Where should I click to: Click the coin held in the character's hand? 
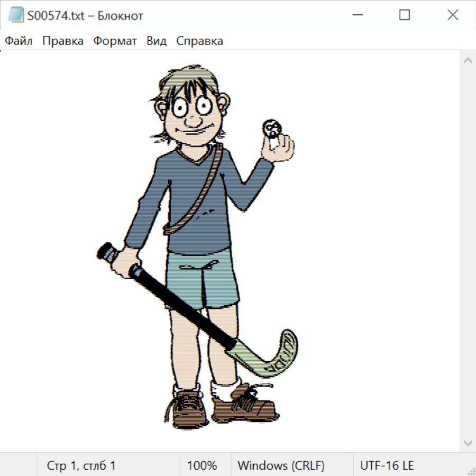tap(272, 127)
